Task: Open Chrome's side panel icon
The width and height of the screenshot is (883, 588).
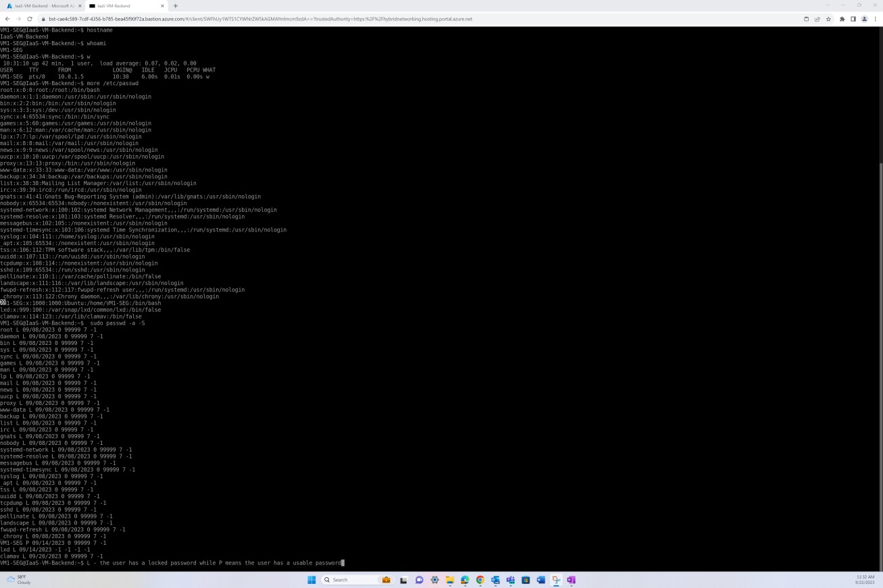Action: 853,19
